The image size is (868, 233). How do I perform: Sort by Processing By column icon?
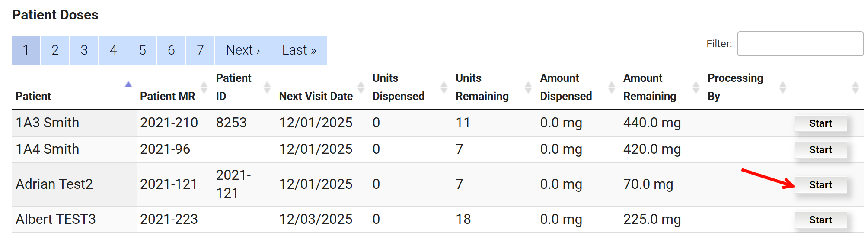tap(782, 87)
